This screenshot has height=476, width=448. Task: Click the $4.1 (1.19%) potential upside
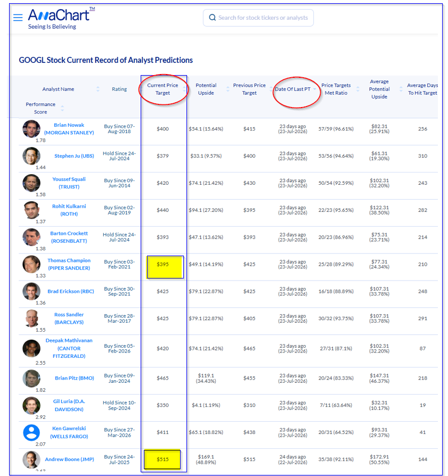tap(206, 405)
